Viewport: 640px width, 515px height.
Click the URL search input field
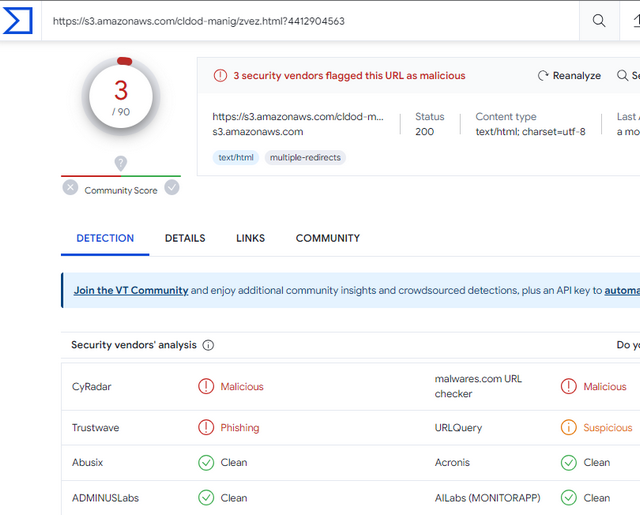pyautogui.click(x=310, y=21)
